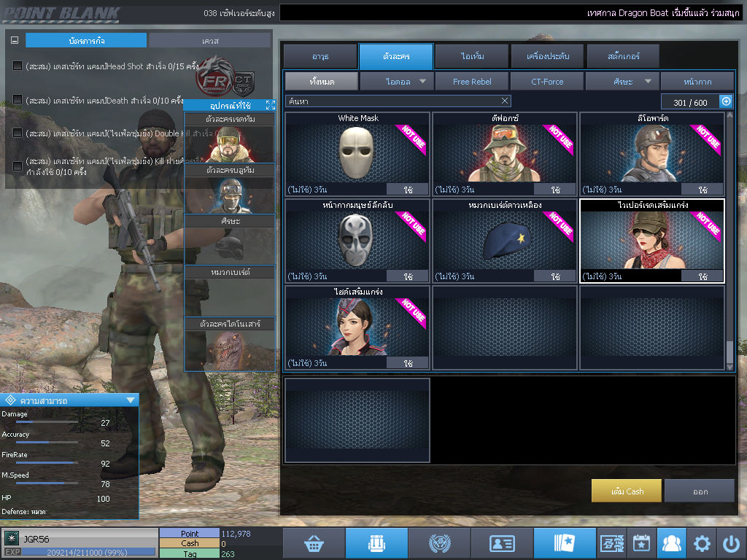Click the exit button
747x560 pixels.
click(700, 491)
